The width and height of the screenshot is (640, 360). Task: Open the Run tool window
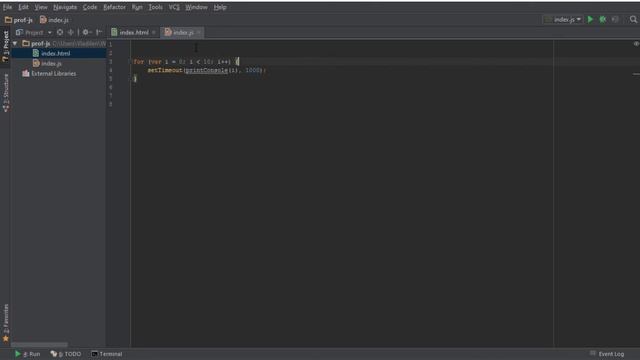pyautogui.click(x=28, y=354)
